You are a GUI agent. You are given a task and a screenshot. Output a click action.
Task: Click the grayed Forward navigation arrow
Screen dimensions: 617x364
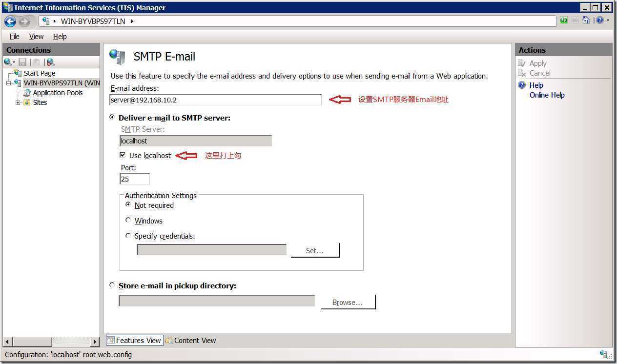click(x=24, y=21)
